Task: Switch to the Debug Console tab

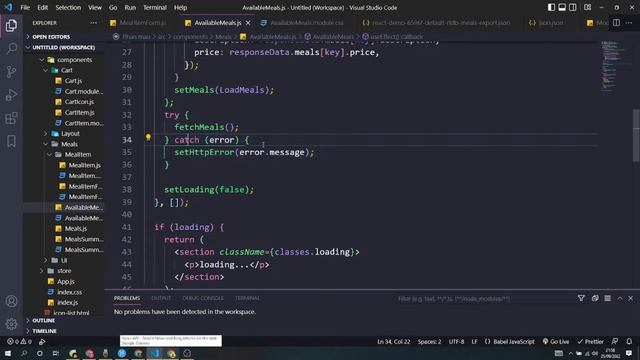Action: (x=203, y=298)
